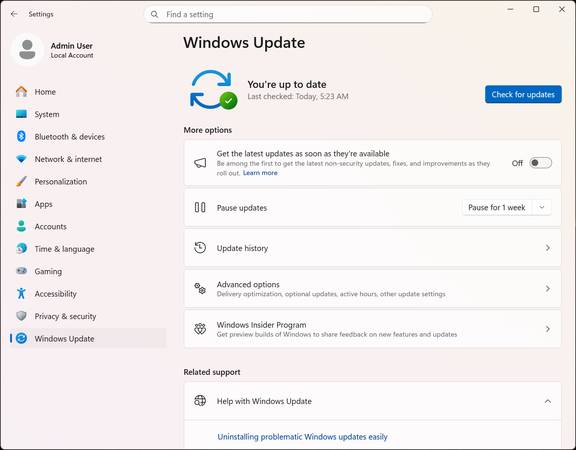576x450 pixels.
Task: Open the Privacy & security shield icon
Action: click(21, 316)
